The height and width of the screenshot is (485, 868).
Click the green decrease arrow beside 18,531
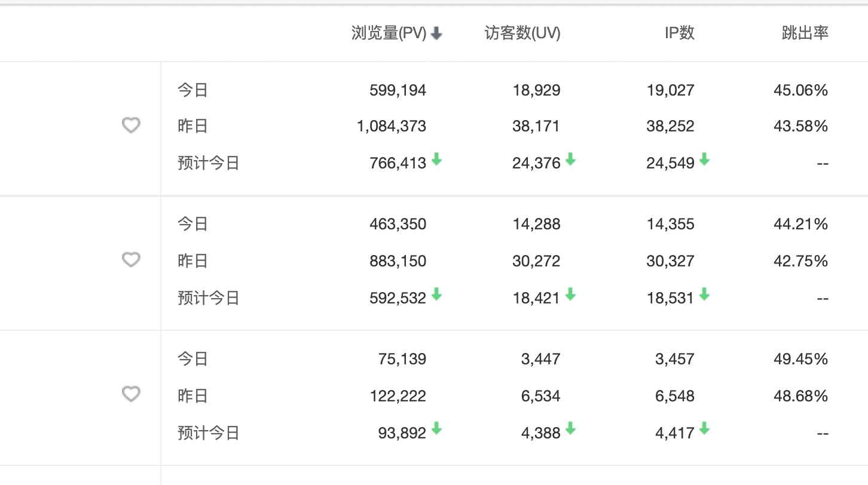point(705,294)
